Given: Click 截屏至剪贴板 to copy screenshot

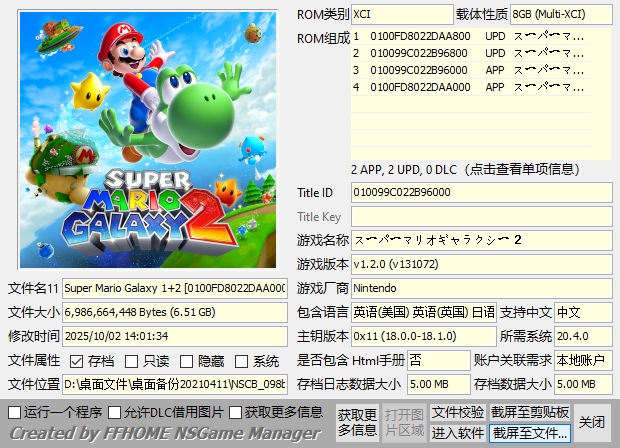Looking at the screenshot, I should [530, 412].
